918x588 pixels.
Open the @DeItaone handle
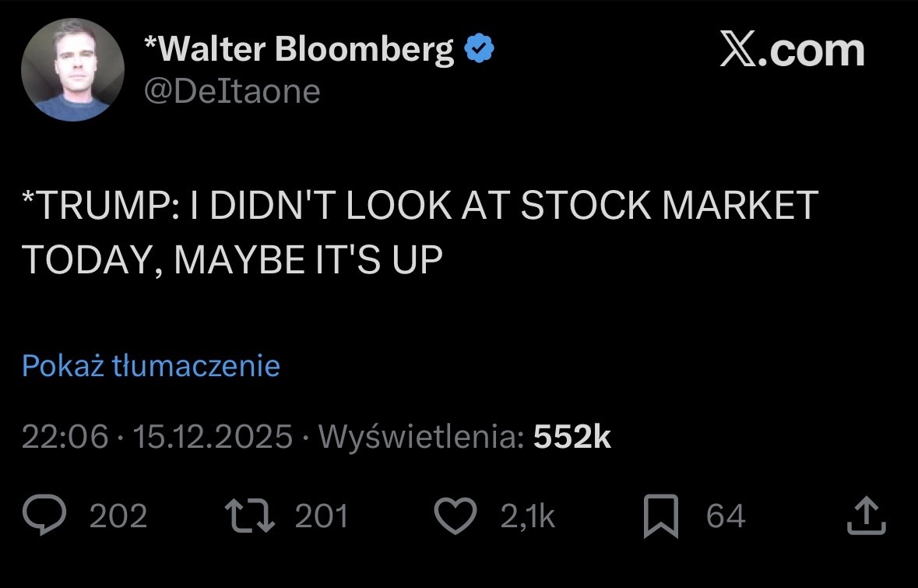[232, 91]
